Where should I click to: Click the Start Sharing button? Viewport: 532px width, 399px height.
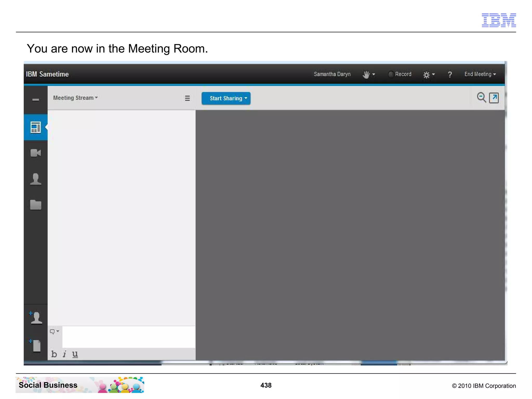[x=226, y=98]
